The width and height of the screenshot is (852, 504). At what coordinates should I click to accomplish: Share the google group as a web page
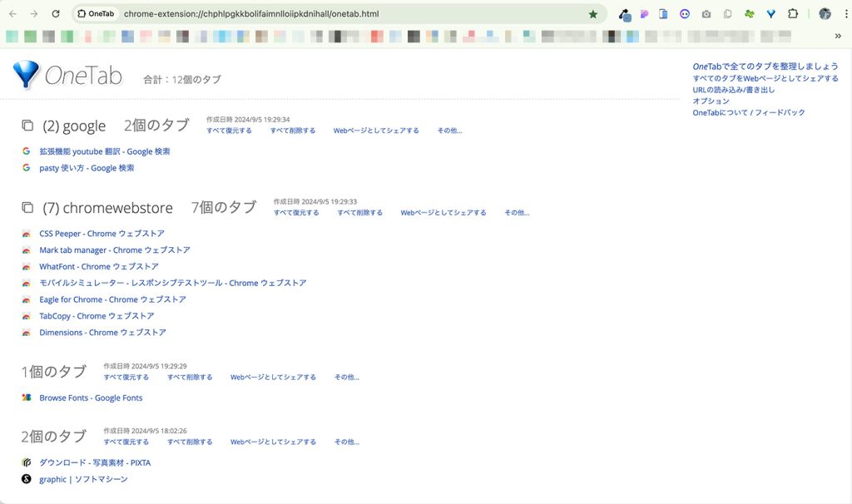point(376,131)
